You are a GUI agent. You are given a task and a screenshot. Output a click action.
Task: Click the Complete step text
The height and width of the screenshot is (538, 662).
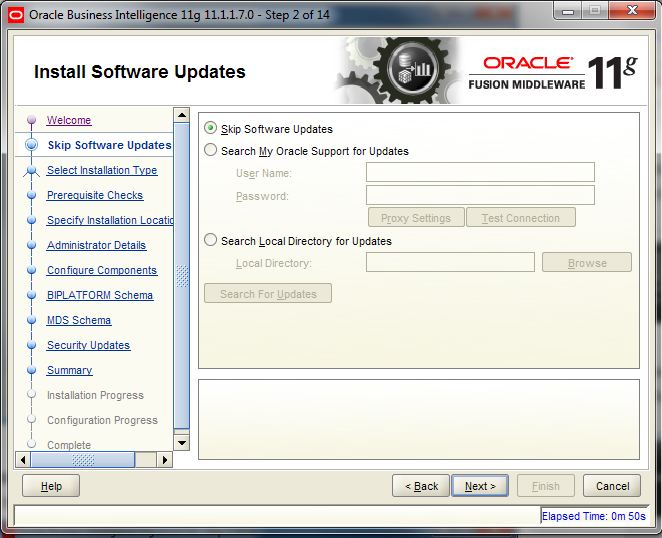pyautogui.click(x=69, y=445)
